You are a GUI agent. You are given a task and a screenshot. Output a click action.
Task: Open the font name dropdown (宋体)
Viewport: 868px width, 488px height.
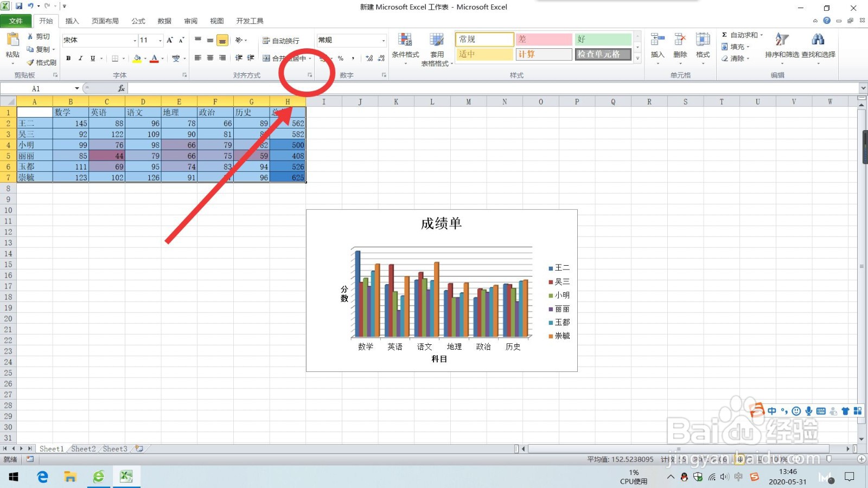134,40
